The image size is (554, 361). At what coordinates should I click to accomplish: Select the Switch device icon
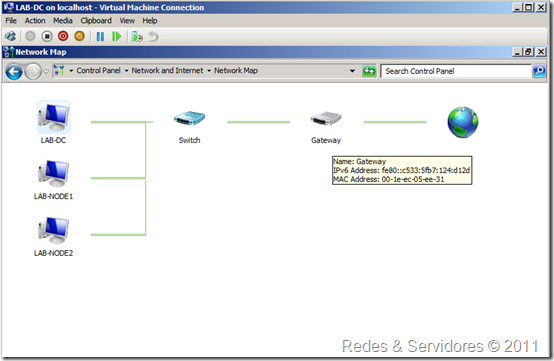(189, 118)
